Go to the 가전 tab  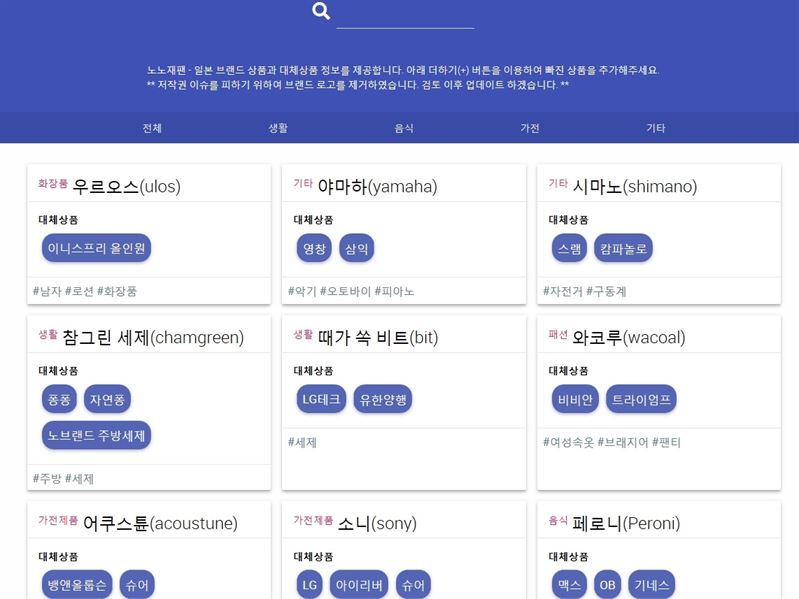(530, 128)
